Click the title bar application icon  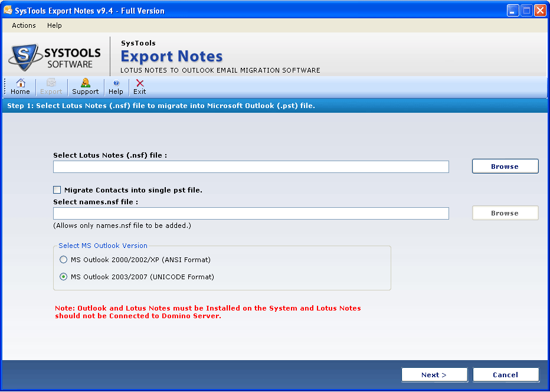(x=8, y=10)
